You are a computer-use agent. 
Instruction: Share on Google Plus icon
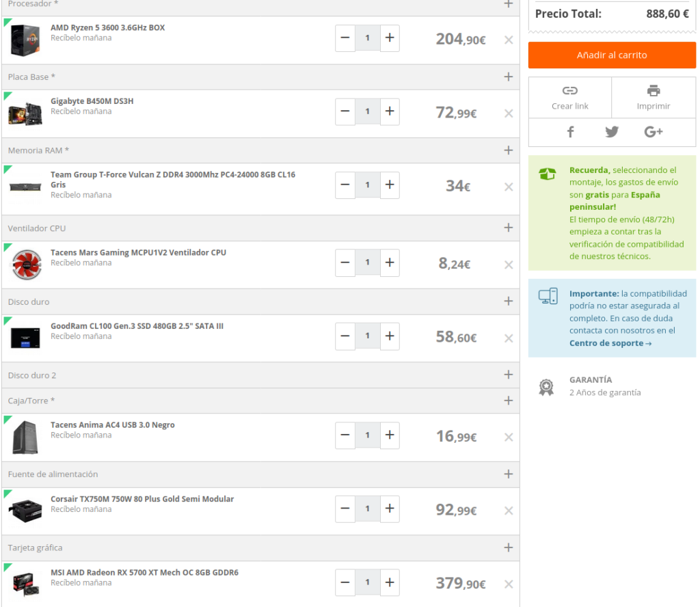click(653, 132)
